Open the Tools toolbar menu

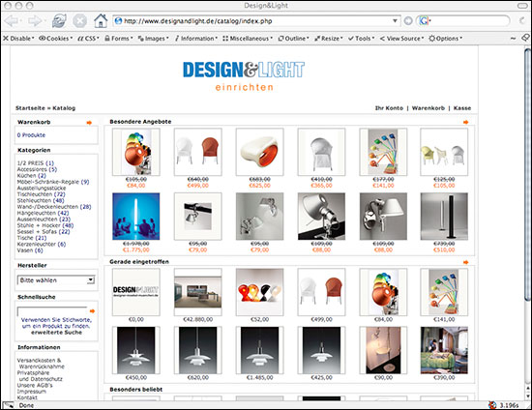click(x=362, y=39)
